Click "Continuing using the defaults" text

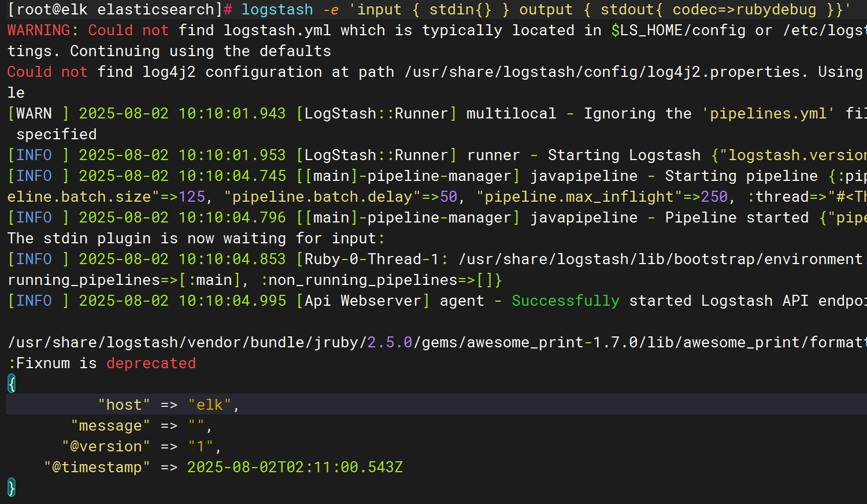(x=201, y=51)
